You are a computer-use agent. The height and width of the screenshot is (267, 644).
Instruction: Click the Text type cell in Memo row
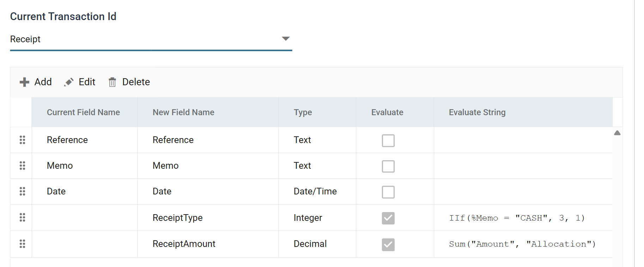pyautogui.click(x=317, y=166)
